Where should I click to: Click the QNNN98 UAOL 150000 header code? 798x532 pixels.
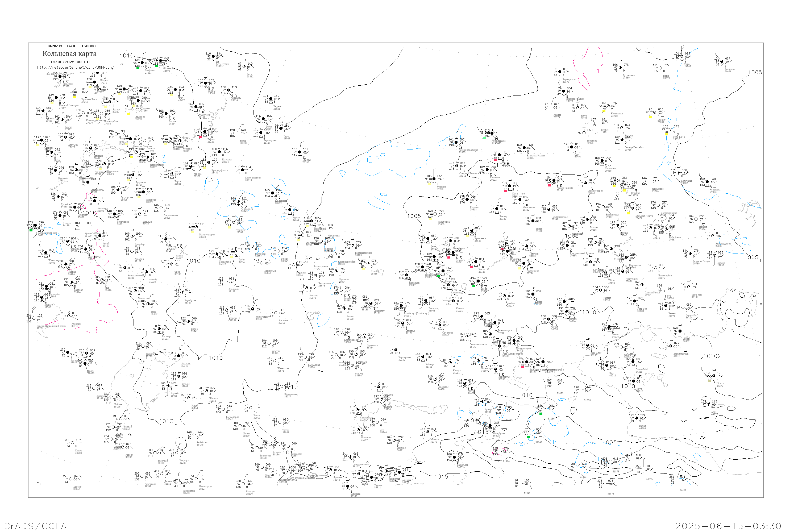coord(72,46)
